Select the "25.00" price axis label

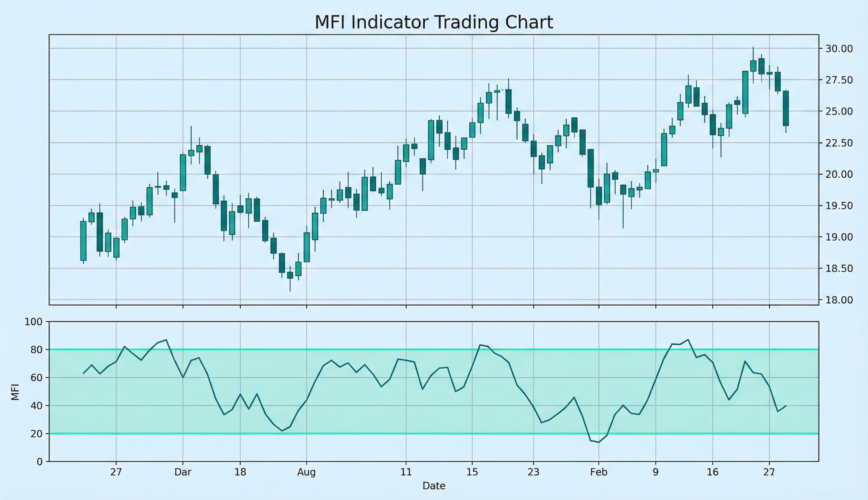[839, 111]
